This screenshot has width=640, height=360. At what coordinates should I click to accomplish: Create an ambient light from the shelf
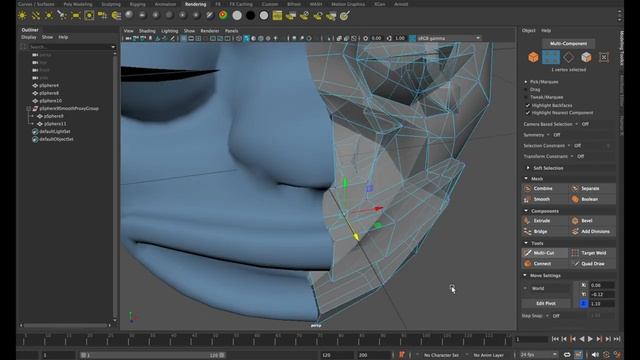[x=22, y=16]
